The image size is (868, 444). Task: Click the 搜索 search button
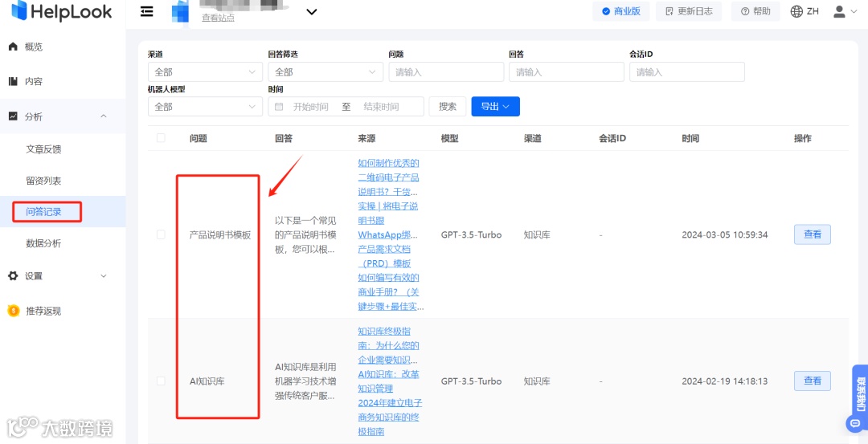[x=448, y=107]
